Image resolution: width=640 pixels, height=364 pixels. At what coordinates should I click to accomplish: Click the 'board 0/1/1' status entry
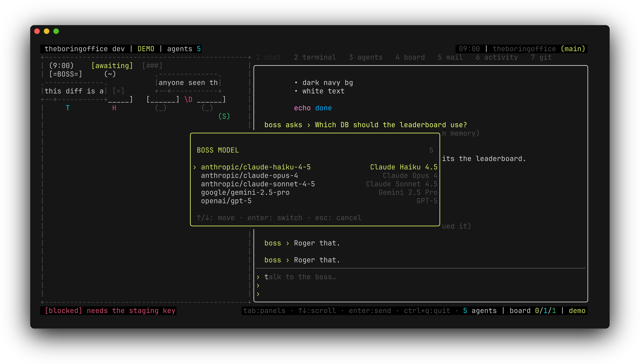[533, 311]
